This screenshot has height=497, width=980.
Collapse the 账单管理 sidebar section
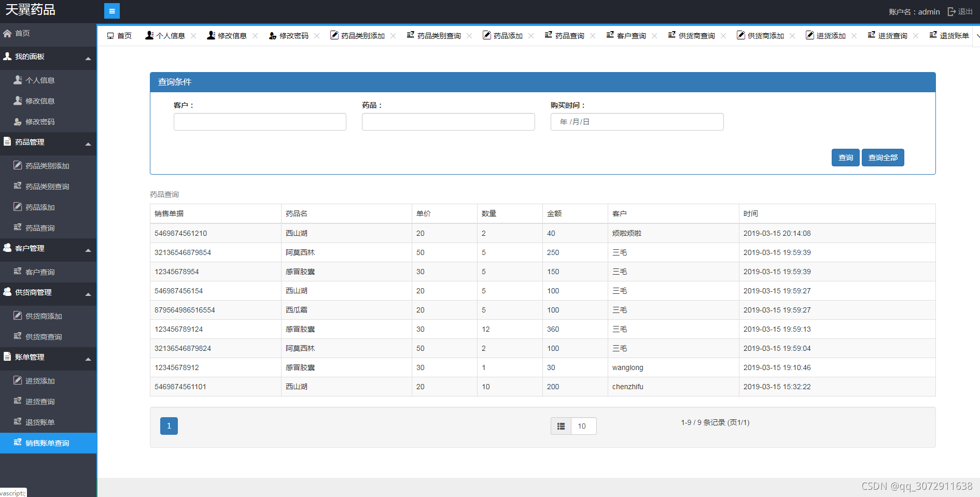point(88,359)
